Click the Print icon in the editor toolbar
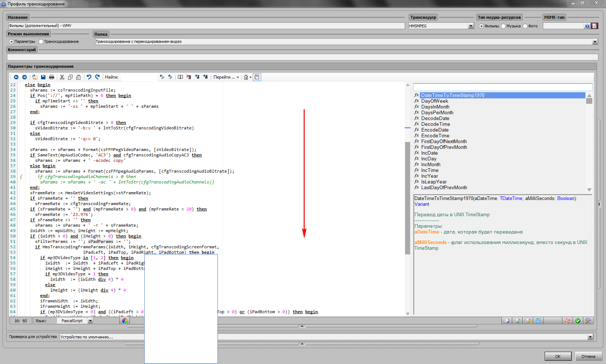 coord(52,77)
